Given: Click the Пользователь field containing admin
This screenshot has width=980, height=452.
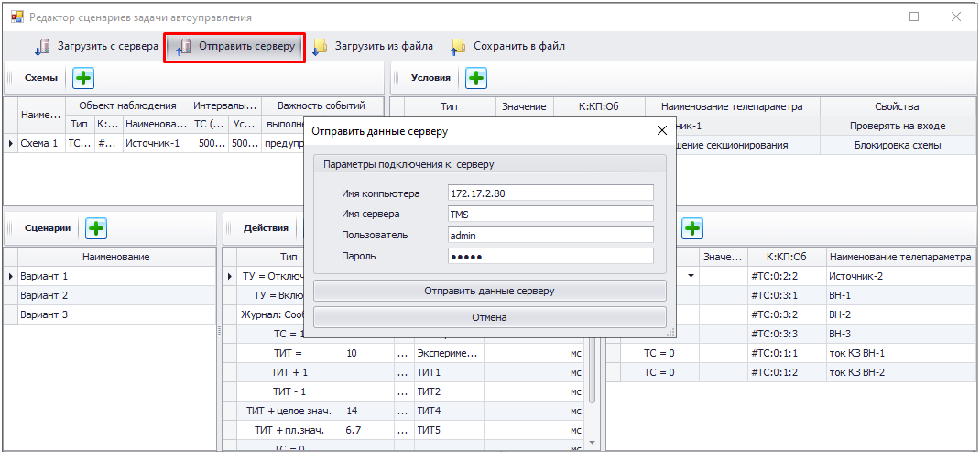Looking at the screenshot, I should 550,236.
